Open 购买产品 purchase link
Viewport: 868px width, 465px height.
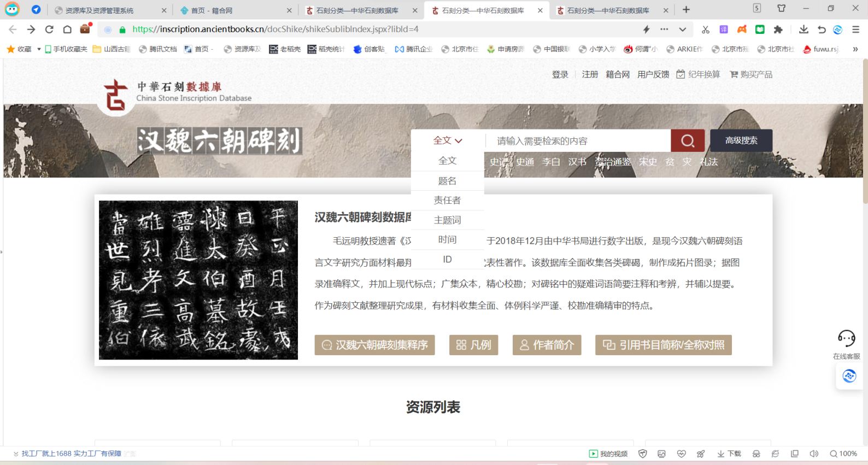click(x=752, y=74)
